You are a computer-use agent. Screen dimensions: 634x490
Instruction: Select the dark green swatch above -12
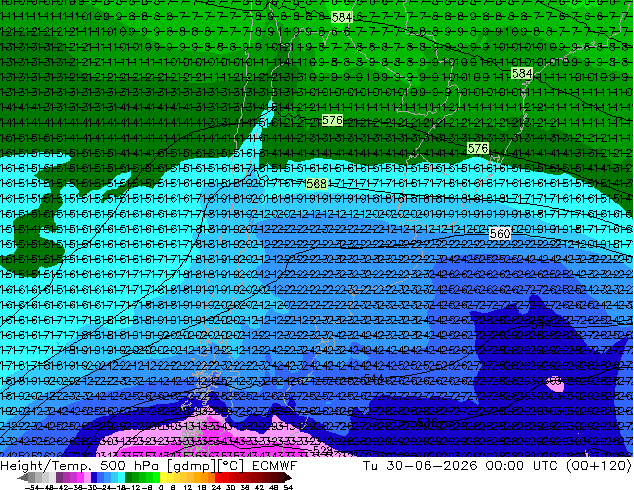pos(129,478)
